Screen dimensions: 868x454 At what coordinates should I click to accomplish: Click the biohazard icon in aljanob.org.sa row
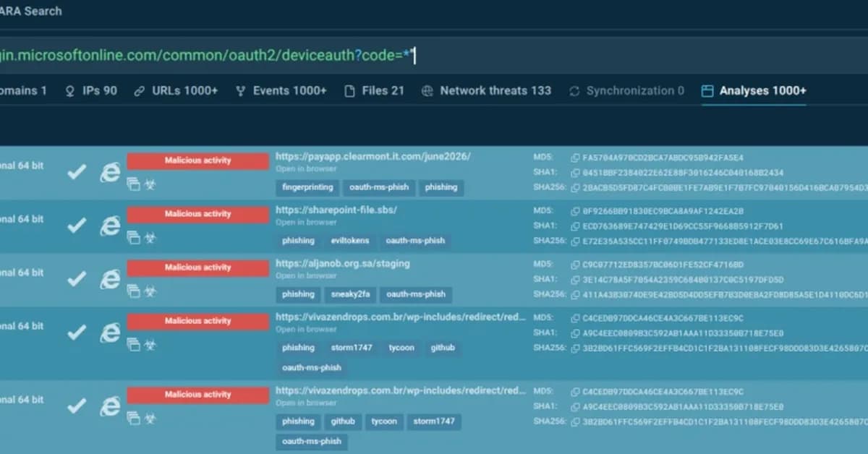tap(150, 291)
